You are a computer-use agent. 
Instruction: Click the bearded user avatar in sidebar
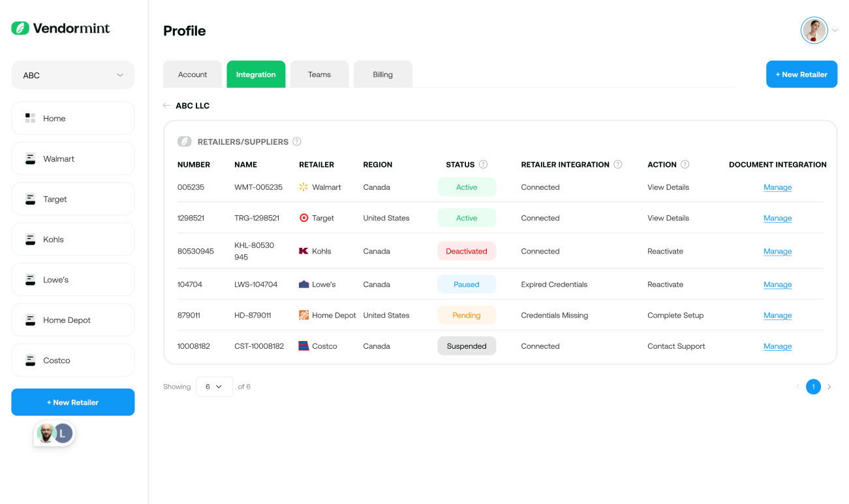[46, 433]
